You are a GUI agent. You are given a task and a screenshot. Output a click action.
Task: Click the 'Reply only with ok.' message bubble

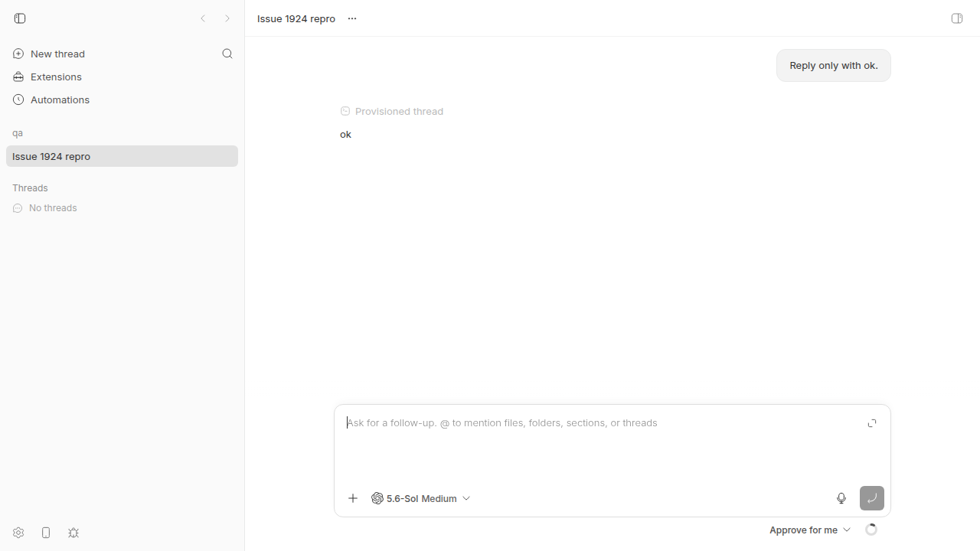pos(834,66)
